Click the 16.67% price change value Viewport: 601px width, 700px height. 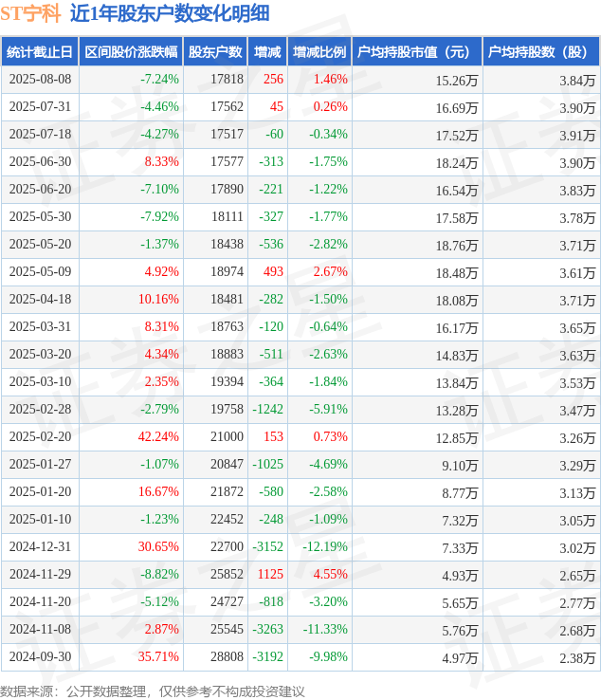coord(158,492)
